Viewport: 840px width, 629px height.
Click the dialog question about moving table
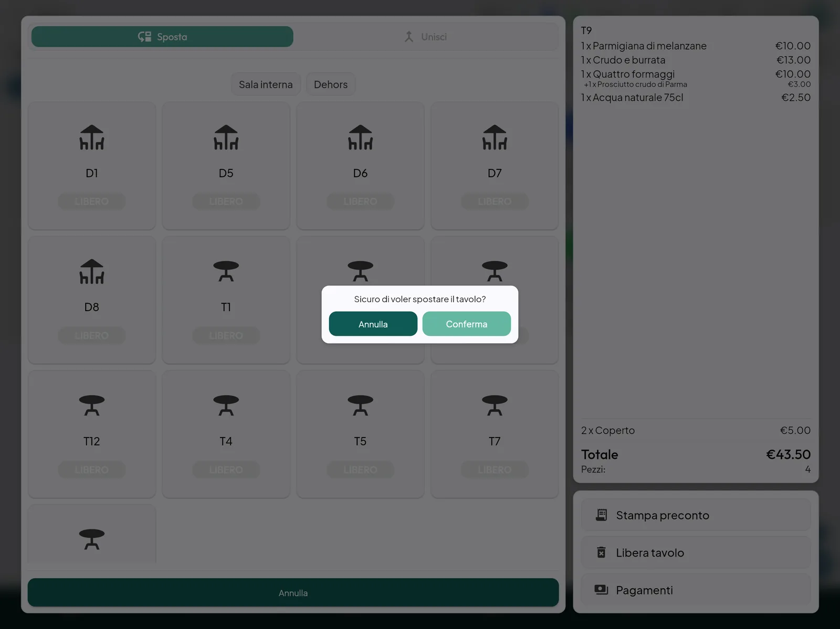[420, 299]
